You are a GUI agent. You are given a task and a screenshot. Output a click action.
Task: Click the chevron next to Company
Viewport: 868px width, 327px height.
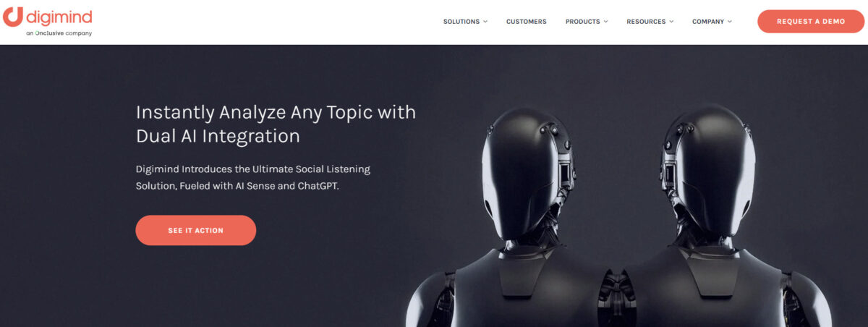(730, 22)
